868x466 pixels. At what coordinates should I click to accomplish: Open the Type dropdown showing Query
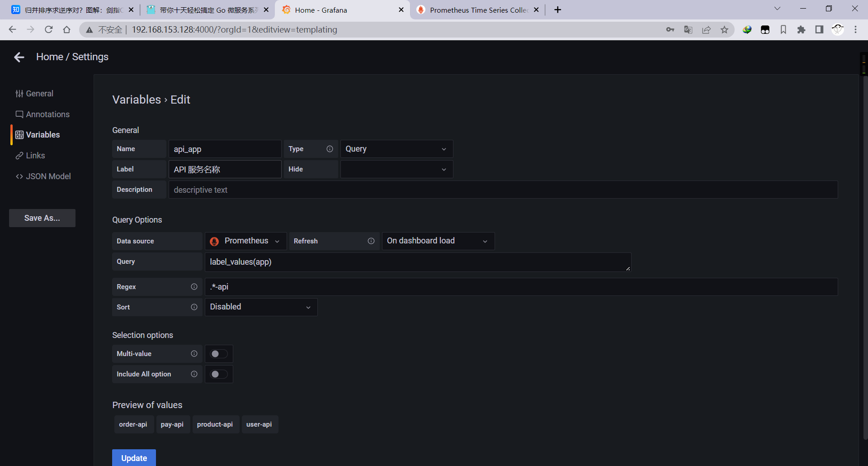396,149
